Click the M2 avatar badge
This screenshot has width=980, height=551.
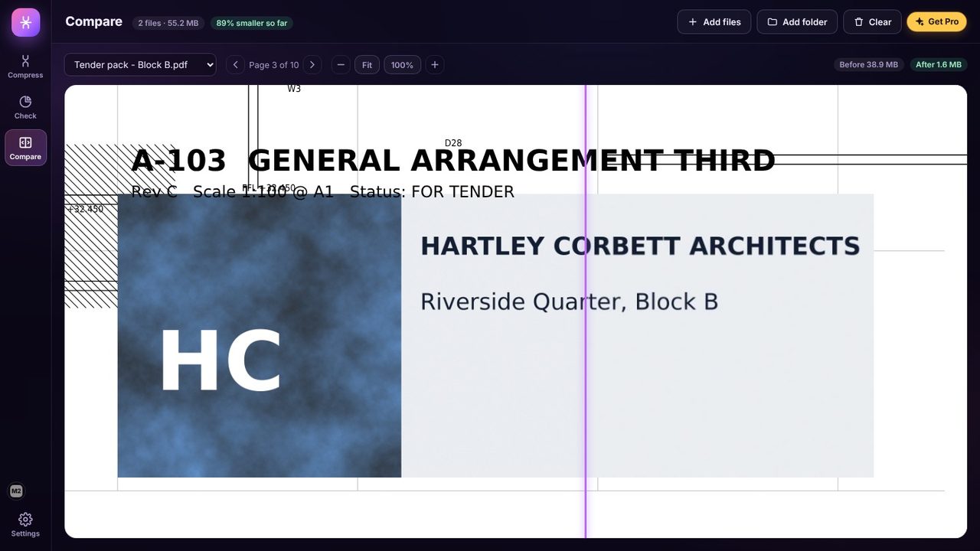[x=16, y=491]
